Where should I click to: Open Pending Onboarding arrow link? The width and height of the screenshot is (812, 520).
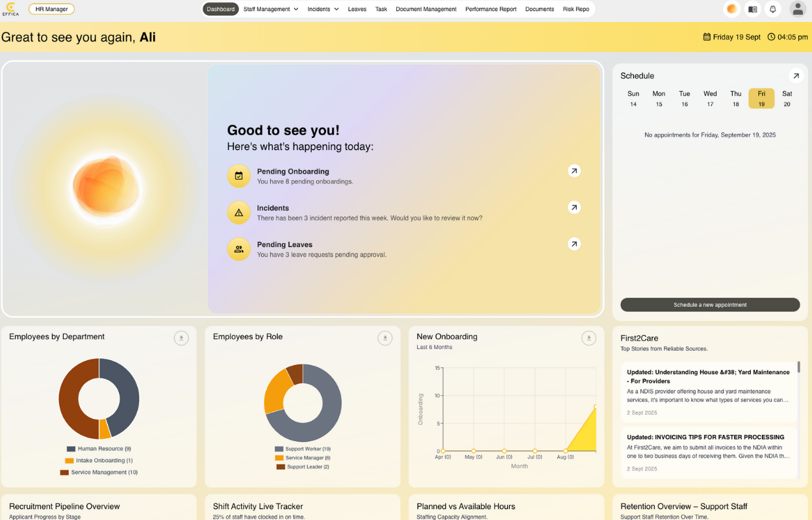(574, 171)
